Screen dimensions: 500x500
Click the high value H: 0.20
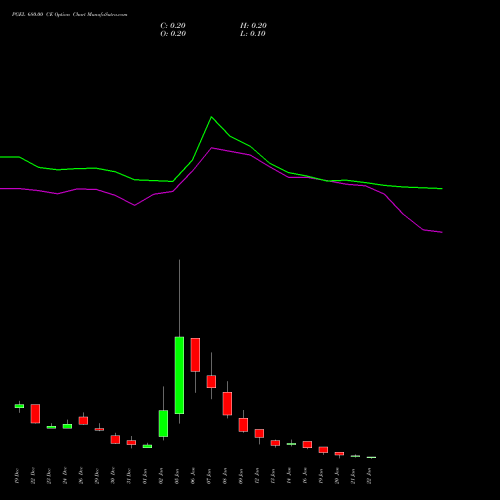point(253,26)
